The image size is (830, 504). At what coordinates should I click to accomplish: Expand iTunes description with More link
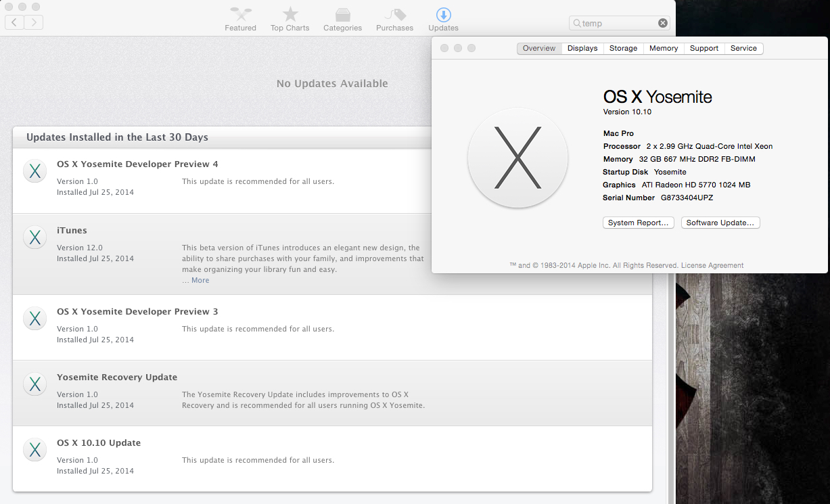[x=200, y=280]
